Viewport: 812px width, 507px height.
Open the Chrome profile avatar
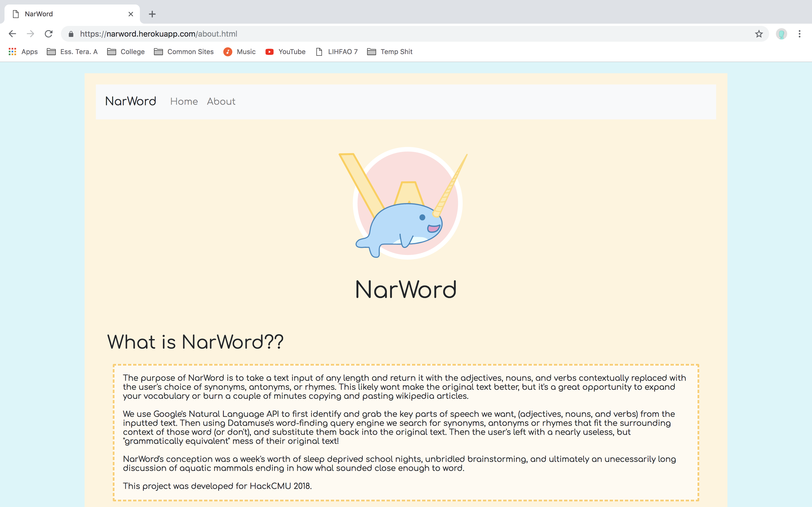(781, 34)
